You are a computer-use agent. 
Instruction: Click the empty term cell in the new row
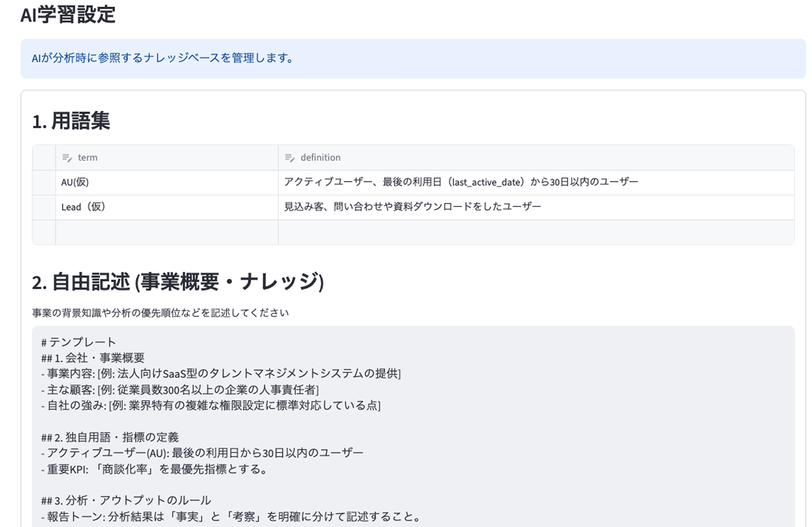[x=167, y=232]
